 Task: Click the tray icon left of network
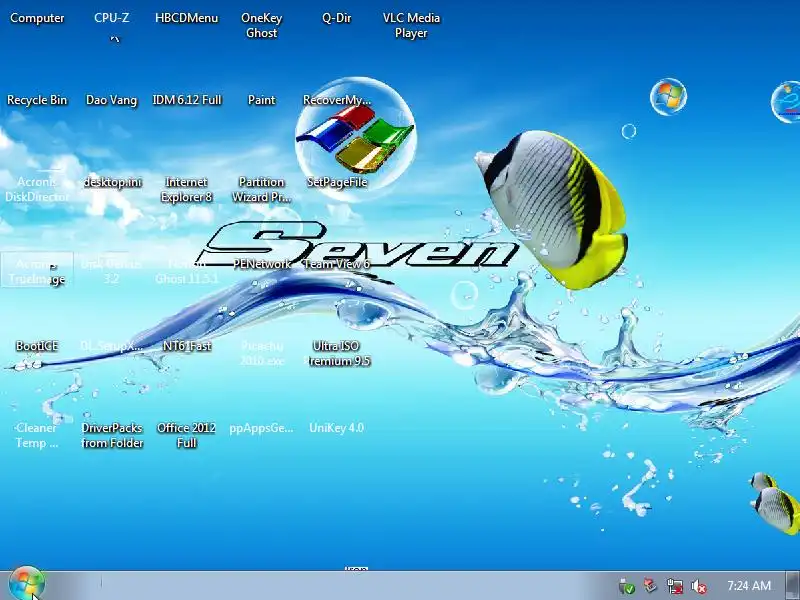coord(651,585)
